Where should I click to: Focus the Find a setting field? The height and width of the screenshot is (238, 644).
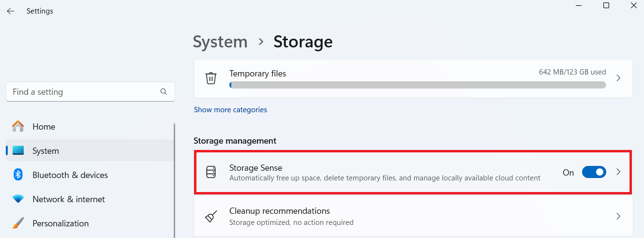(x=82, y=92)
